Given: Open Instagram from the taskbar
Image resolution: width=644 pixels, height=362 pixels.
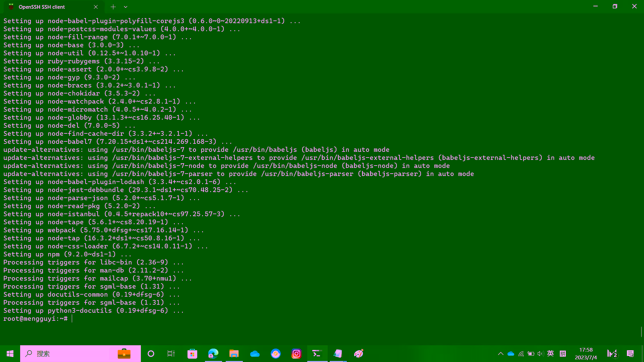Looking at the screenshot, I should (297, 354).
